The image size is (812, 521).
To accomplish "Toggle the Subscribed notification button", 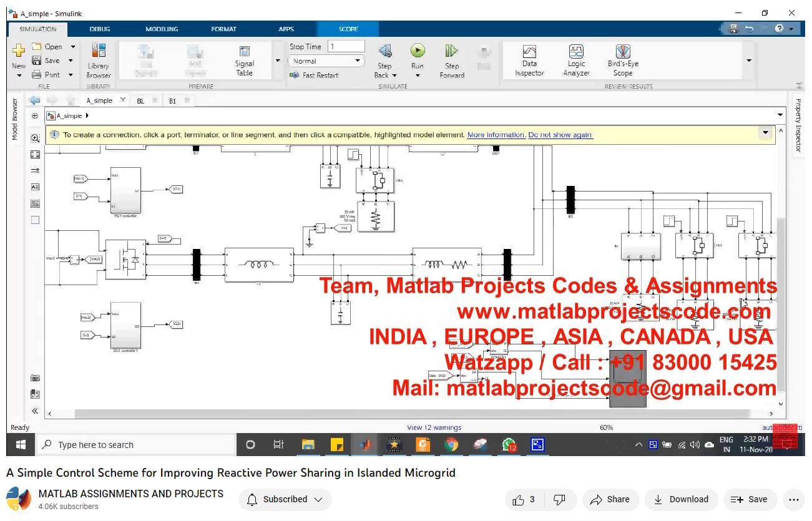I will [x=285, y=499].
